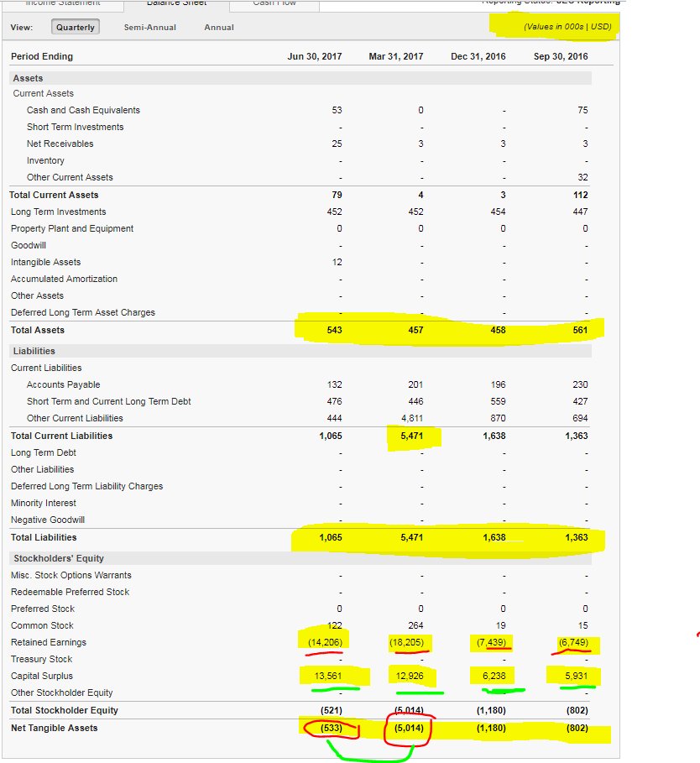This screenshot has width=700, height=763.
Task: Click the Property Plant and Equipment label
Action: tap(72, 228)
